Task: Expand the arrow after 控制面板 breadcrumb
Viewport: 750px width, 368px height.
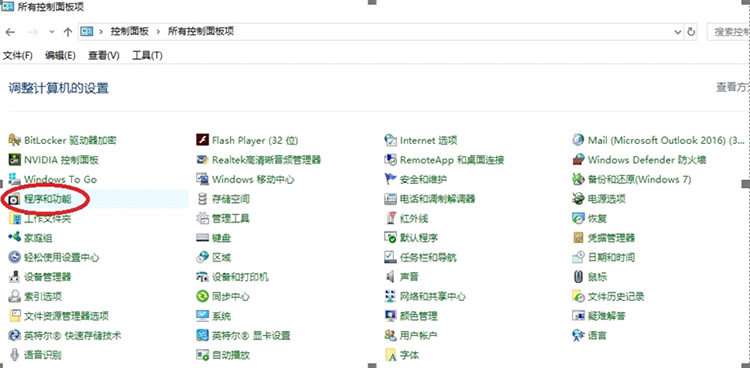Action: coord(158,32)
